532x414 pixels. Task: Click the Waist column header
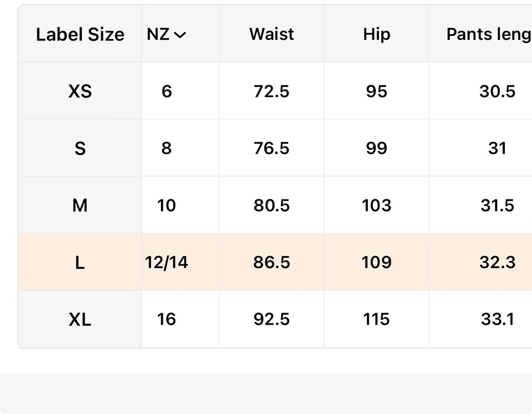(271, 34)
